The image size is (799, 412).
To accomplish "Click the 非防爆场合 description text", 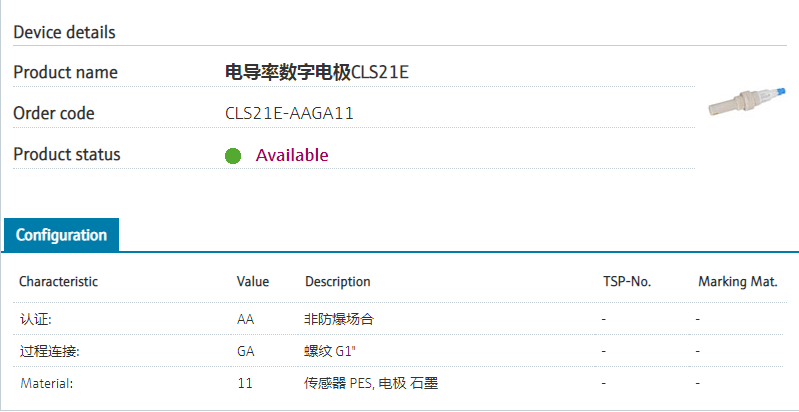I will click(339, 319).
